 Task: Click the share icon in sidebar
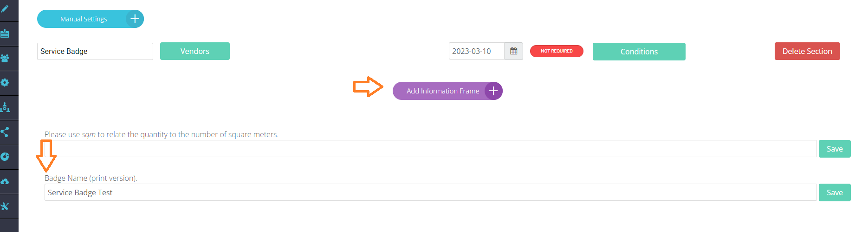point(5,132)
